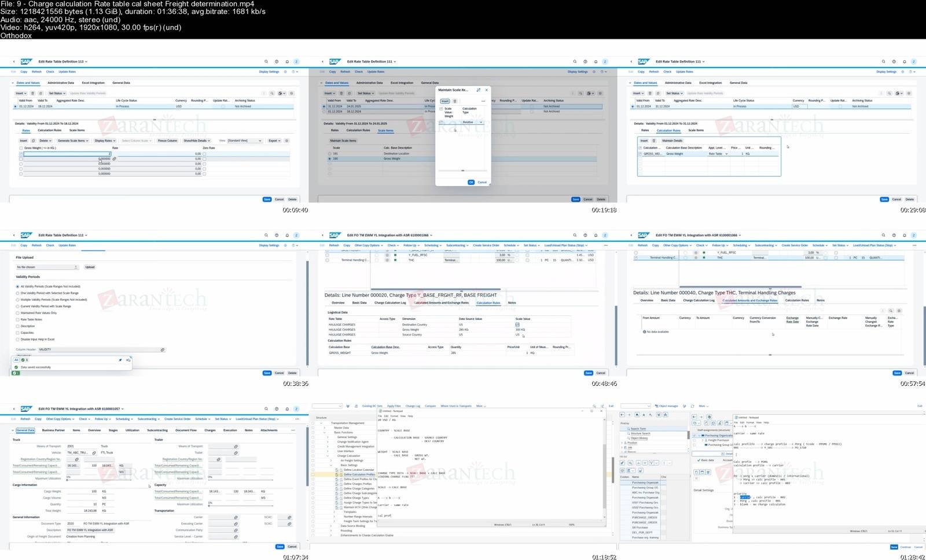Open header search in the 00:38:36 frame

[x=266, y=235]
